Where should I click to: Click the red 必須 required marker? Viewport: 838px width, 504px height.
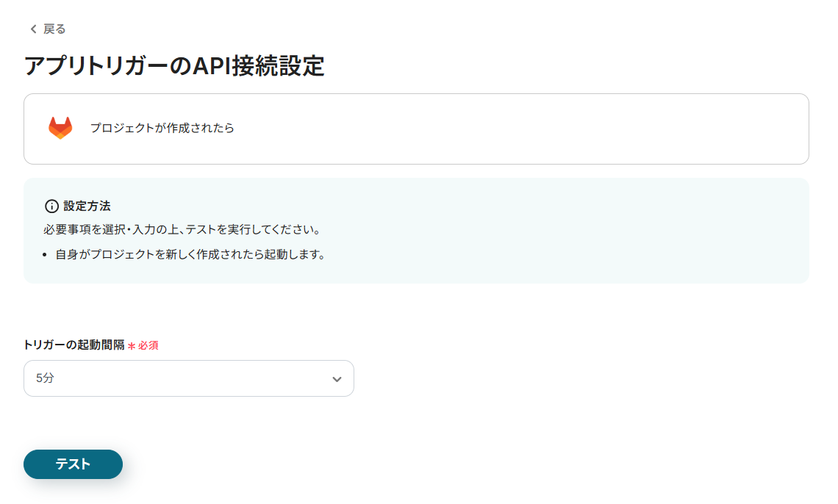tap(143, 345)
